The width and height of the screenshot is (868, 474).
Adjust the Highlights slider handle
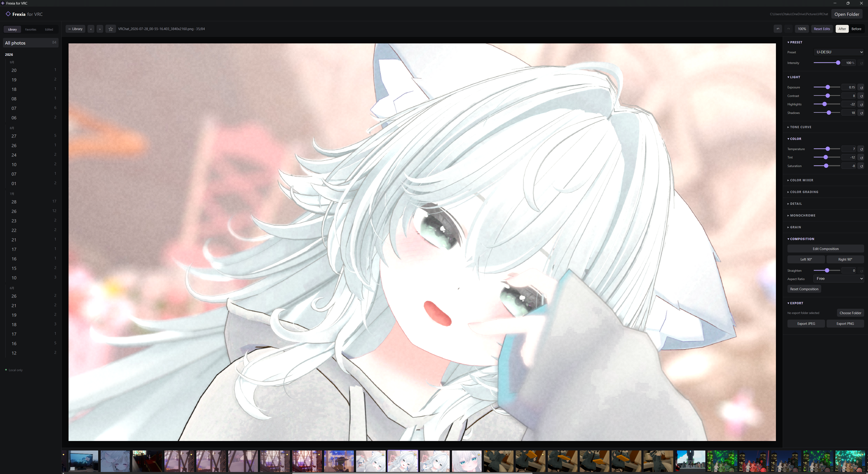825,104
